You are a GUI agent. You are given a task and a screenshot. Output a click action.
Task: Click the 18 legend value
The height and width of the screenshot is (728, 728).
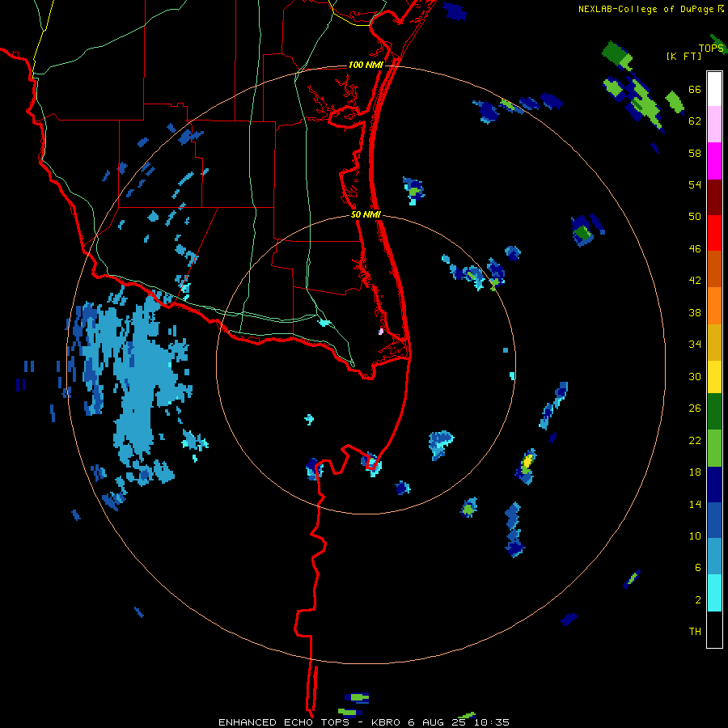click(695, 472)
